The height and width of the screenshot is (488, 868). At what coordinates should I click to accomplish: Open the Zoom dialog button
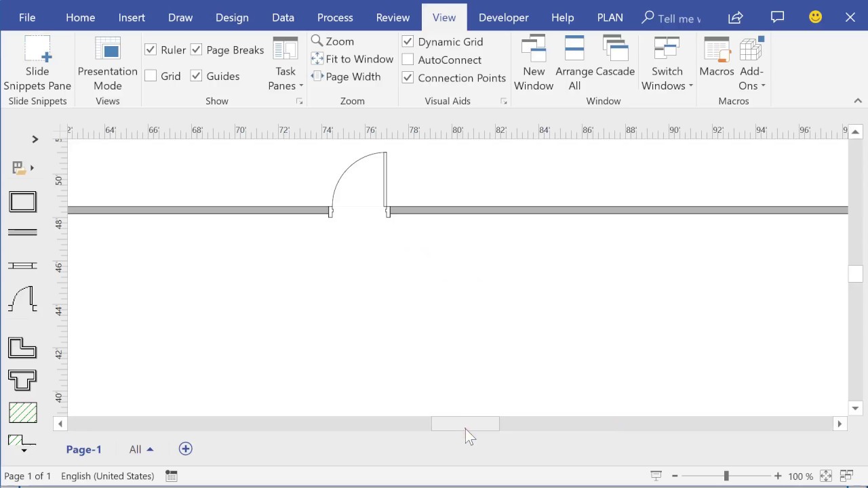click(332, 41)
